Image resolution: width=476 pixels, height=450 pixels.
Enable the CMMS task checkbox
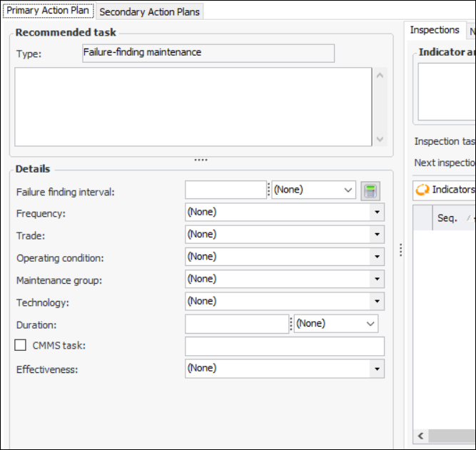tap(21, 345)
